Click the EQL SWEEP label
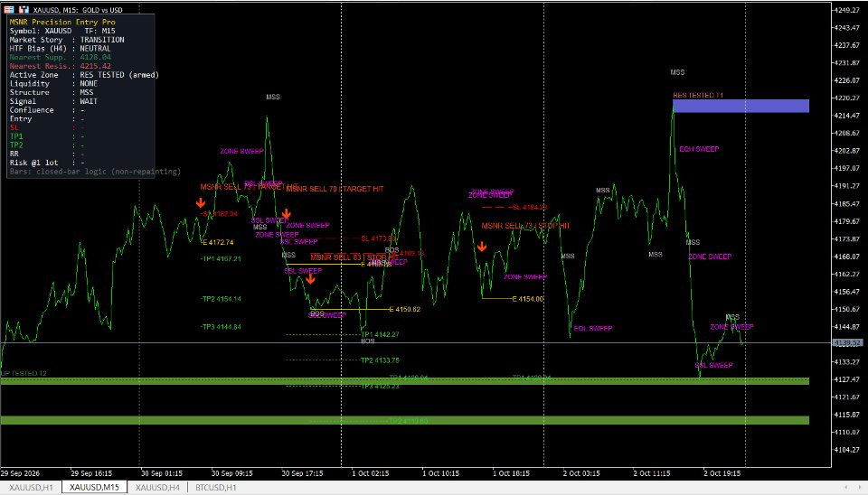This screenshot has width=868, height=495. click(593, 329)
